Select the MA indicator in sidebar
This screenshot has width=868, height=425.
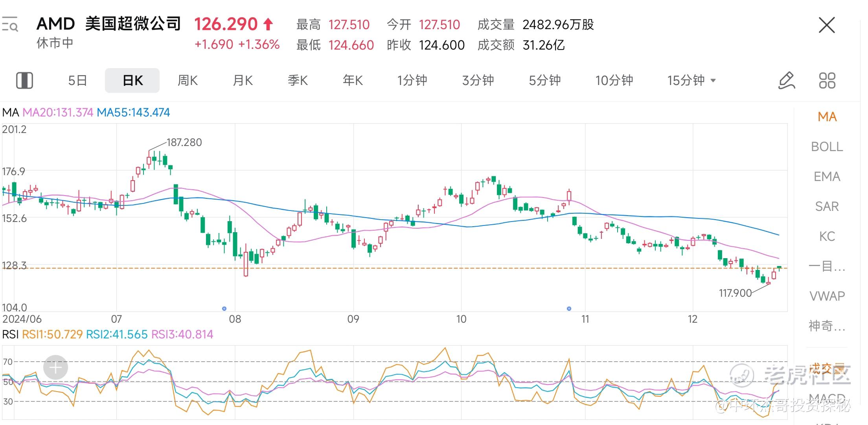click(827, 117)
